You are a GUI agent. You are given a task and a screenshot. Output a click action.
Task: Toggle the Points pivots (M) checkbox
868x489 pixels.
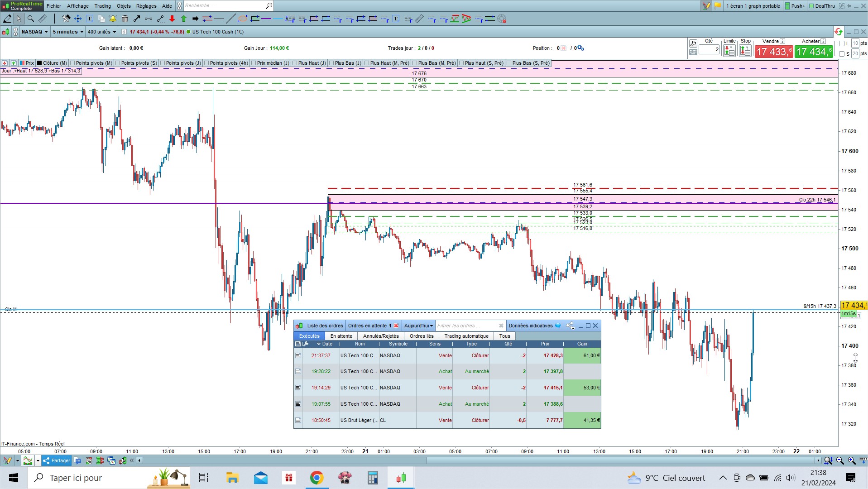pos(73,63)
